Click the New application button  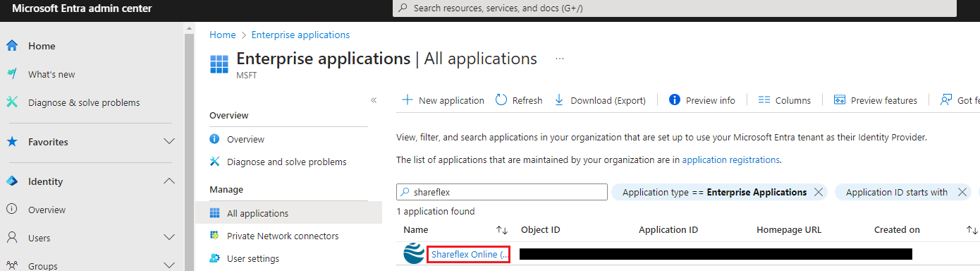pyautogui.click(x=443, y=100)
